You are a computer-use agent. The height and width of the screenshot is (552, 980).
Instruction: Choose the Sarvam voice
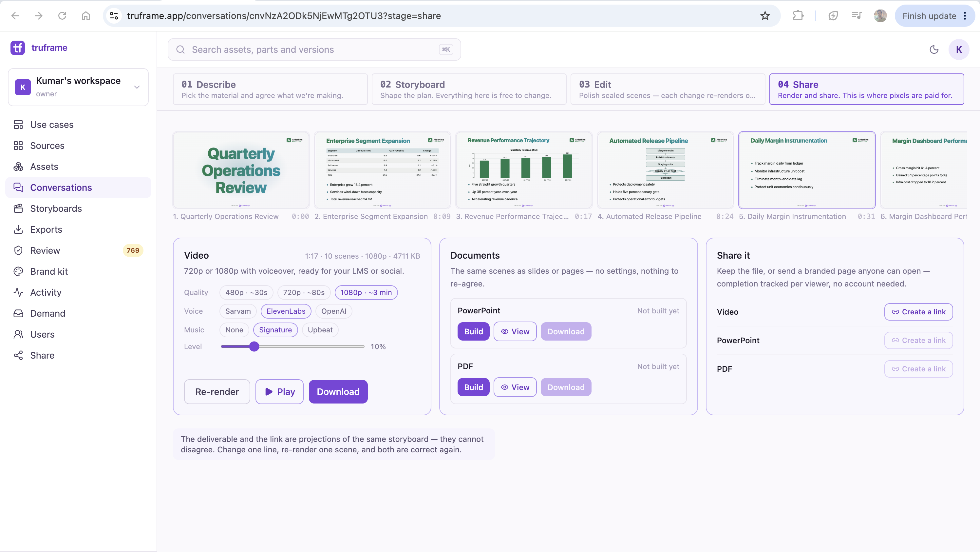pos(238,311)
